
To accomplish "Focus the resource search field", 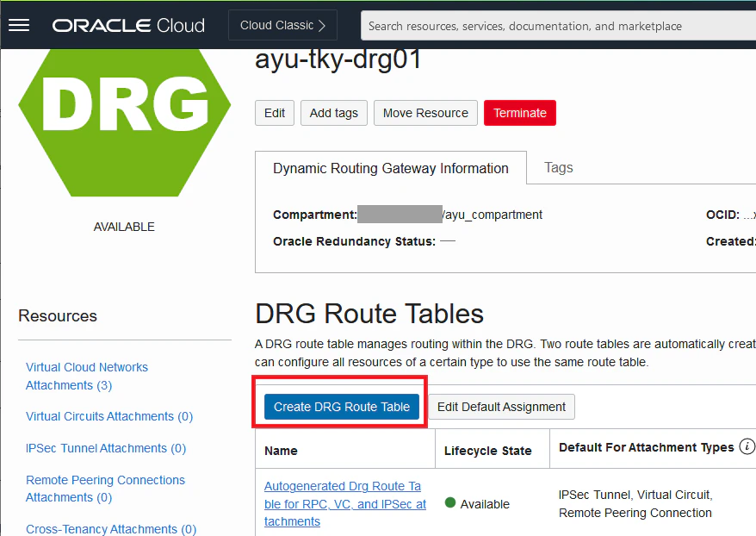I will tap(558, 26).
